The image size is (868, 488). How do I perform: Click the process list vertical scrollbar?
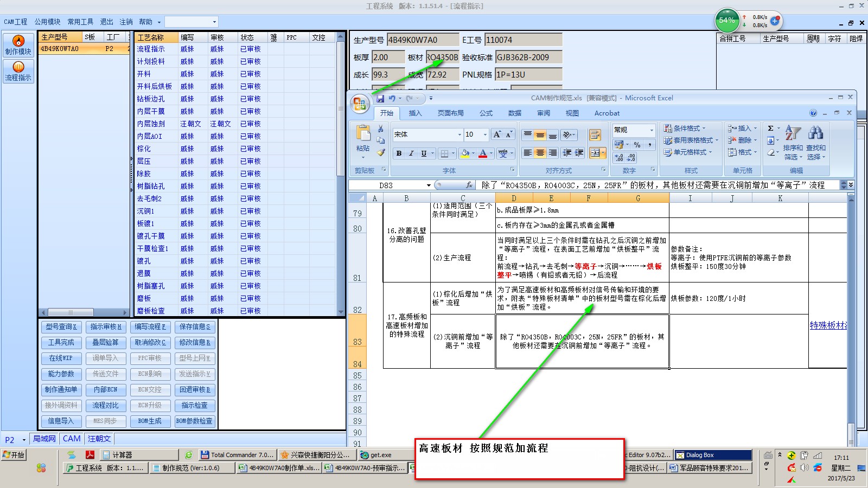coord(341,174)
